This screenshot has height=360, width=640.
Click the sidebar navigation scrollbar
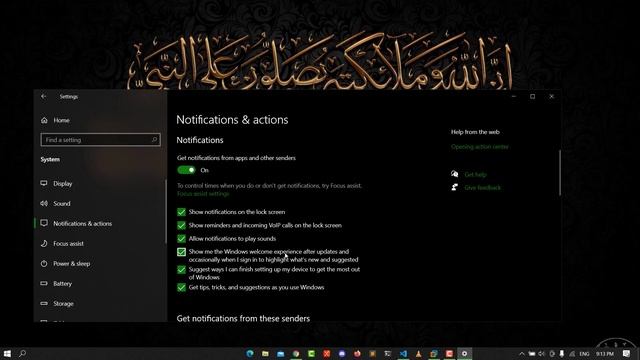point(166,211)
